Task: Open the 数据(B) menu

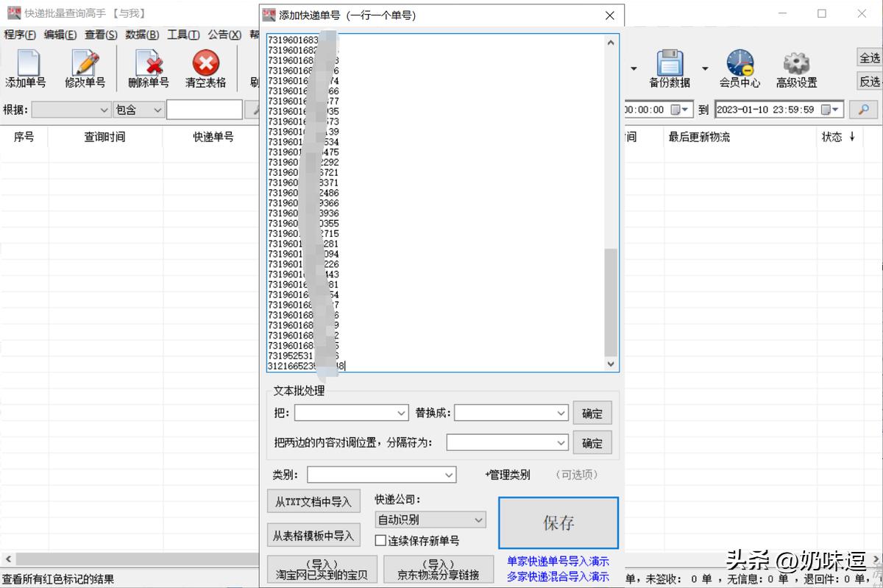Action: point(142,35)
